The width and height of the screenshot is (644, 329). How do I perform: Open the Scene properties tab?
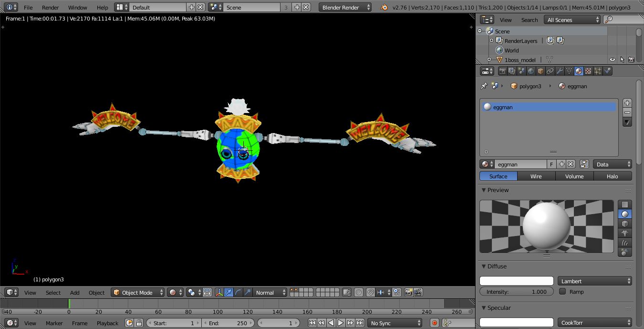click(x=521, y=71)
